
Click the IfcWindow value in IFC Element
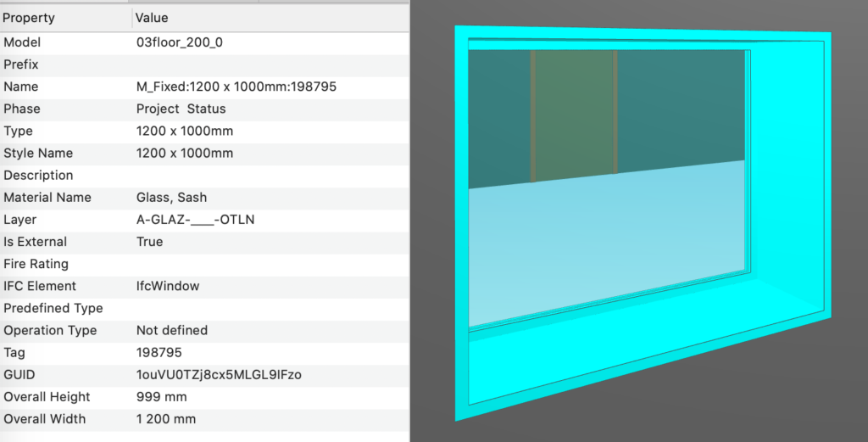click(168, 286)
